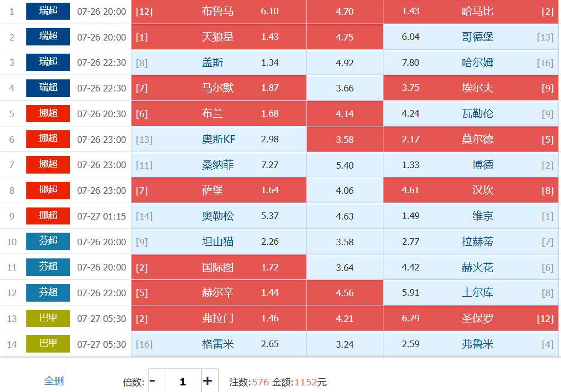Select draw odds 4.63 in row 9
The height and width of the screenshot is (392, 561).
pos(345,216)
